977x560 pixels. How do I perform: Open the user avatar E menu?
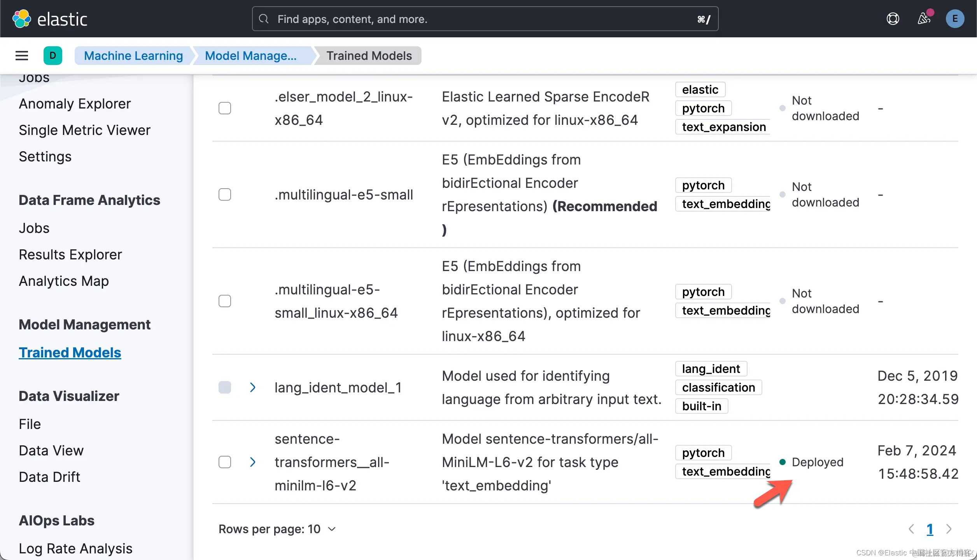pyautogui.click(x=955, y=19)
